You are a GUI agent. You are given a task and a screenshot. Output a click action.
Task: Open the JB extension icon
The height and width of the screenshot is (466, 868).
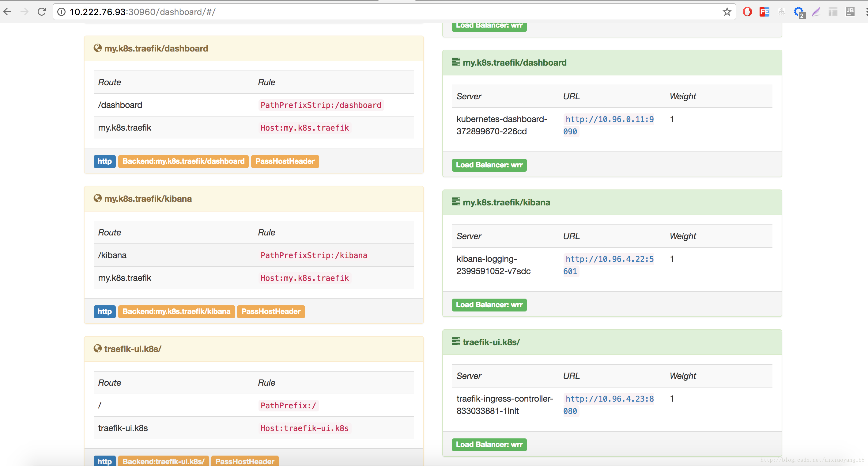click(x=850, y=12)
